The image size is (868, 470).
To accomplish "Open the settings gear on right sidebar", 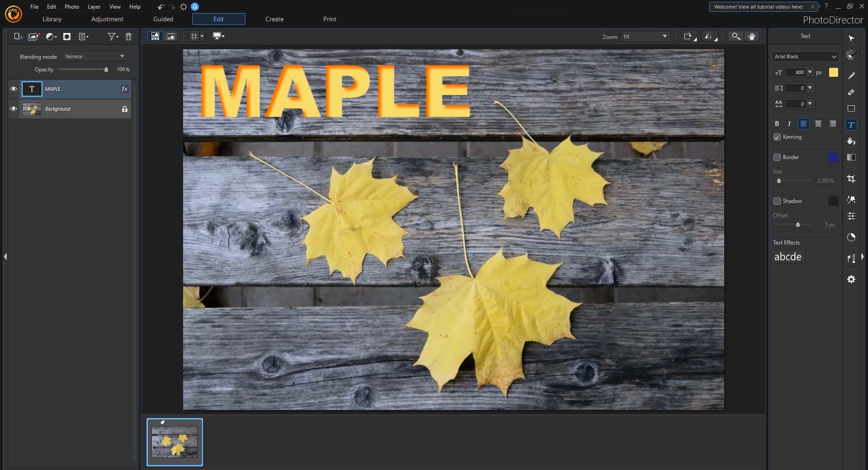I will coord(851,279).
